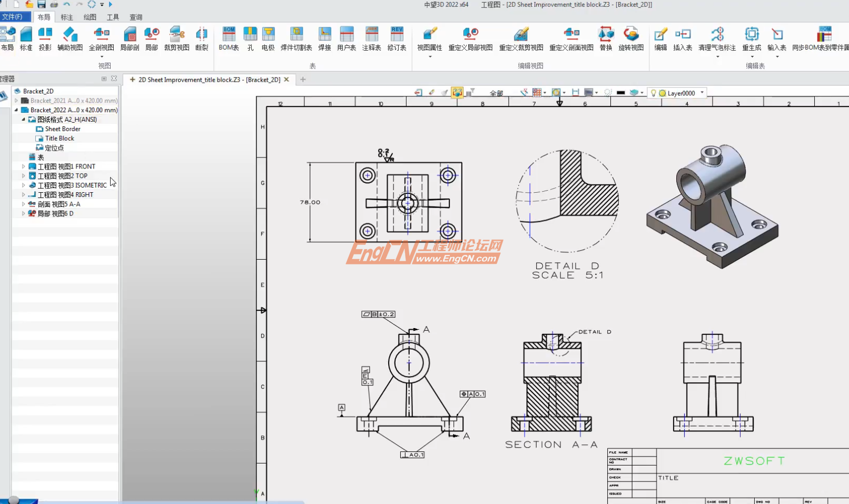The width and height of the screenshot is (849, 504).
Task: Click the Layer0000 color swatch circle
Action: click(x=663, y=92)
